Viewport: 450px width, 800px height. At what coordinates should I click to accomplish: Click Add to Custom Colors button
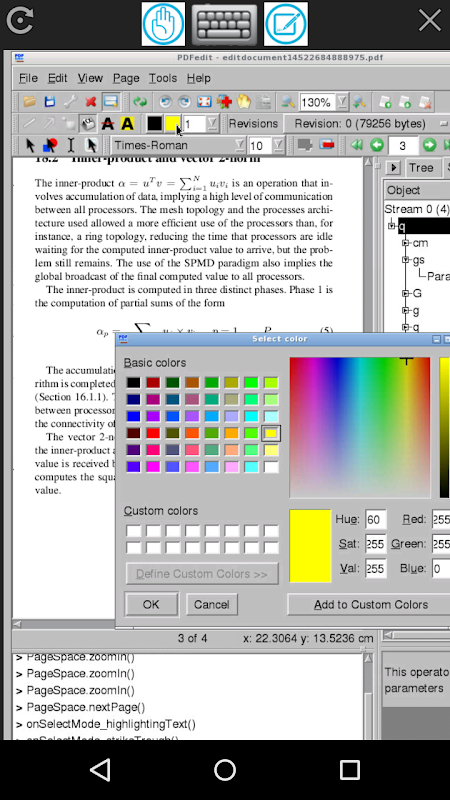pyautogui.click(x=370, y=605)
